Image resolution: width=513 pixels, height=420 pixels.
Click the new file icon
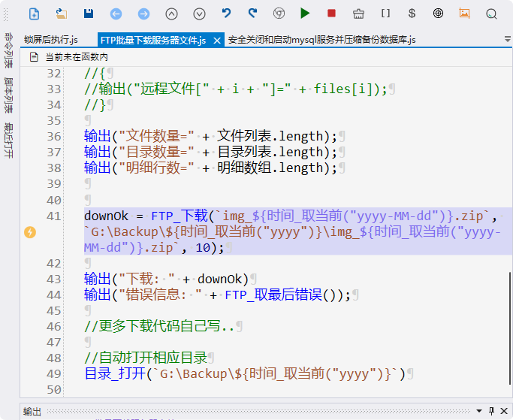point(34,14)
